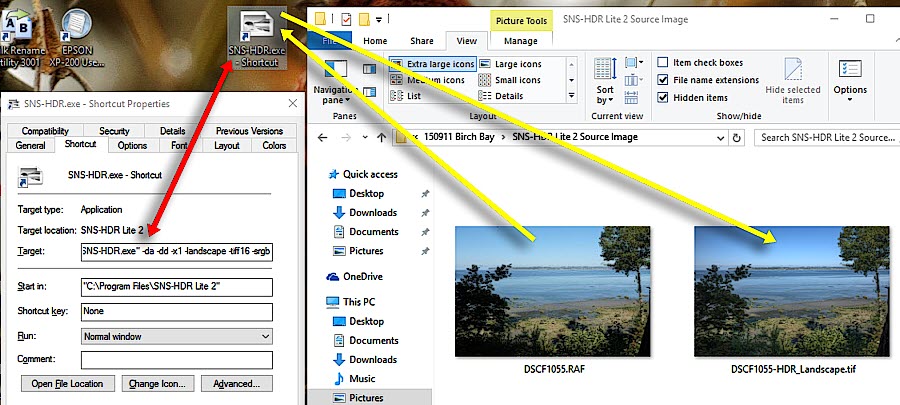Screen dimensions: 900x405
Task: Click Open File Location button
Action: click(68, 384)
